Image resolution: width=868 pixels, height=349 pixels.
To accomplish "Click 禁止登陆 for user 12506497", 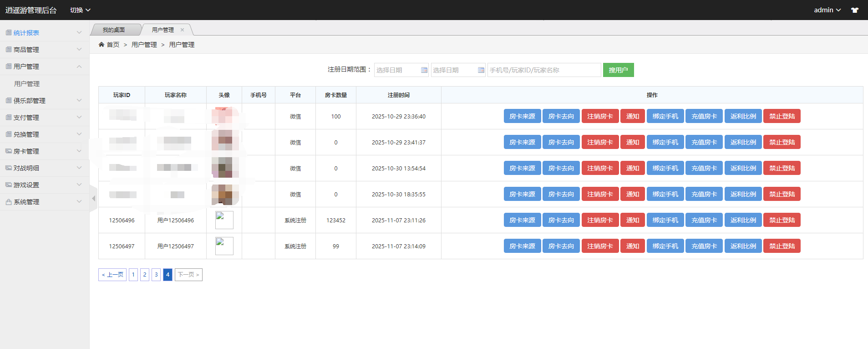I will tap(782, 246).
